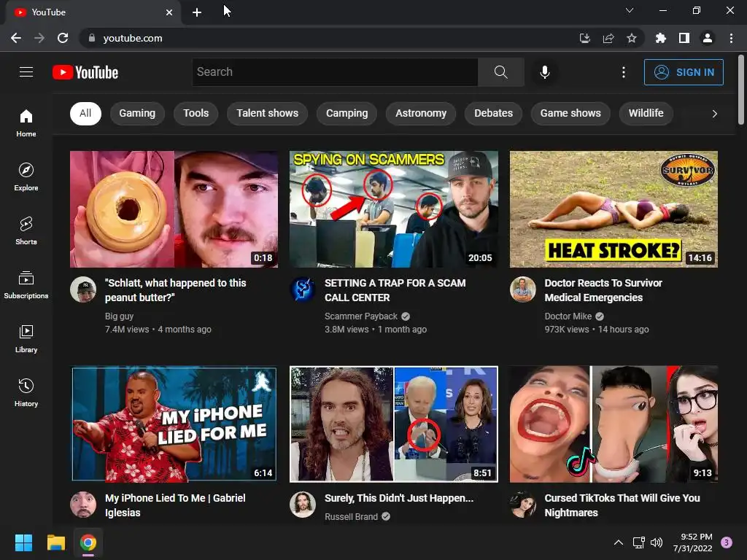Click the SIGN IN button

684,72
